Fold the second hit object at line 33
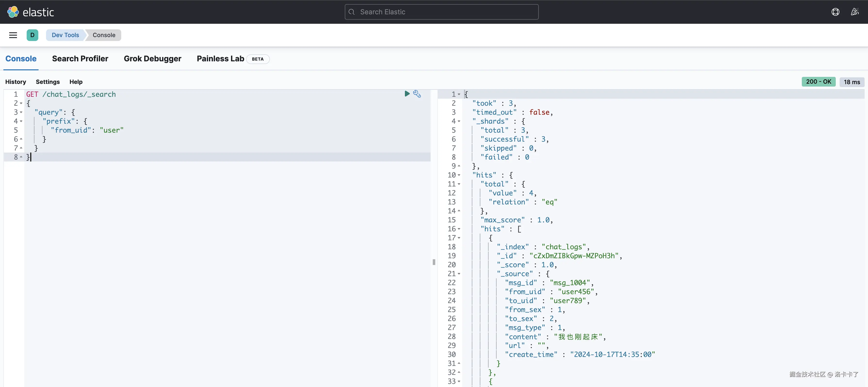Screen dimensions: 868x387 tap(459, 382)
